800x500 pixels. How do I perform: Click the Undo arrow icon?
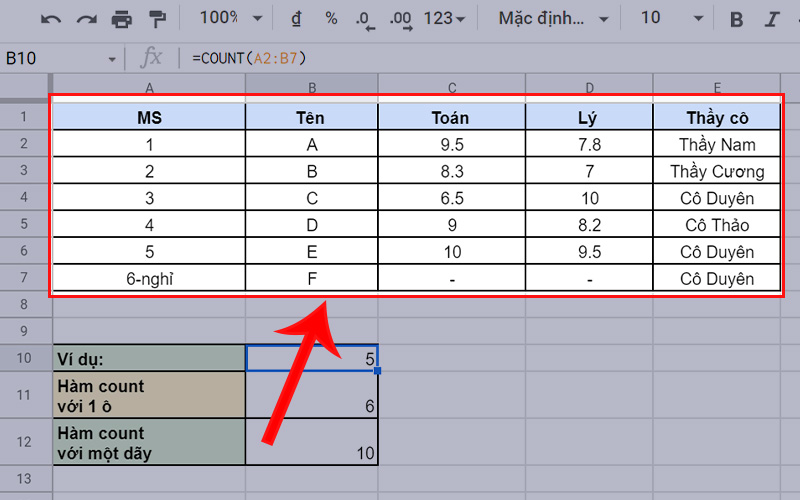pos(51,19)
